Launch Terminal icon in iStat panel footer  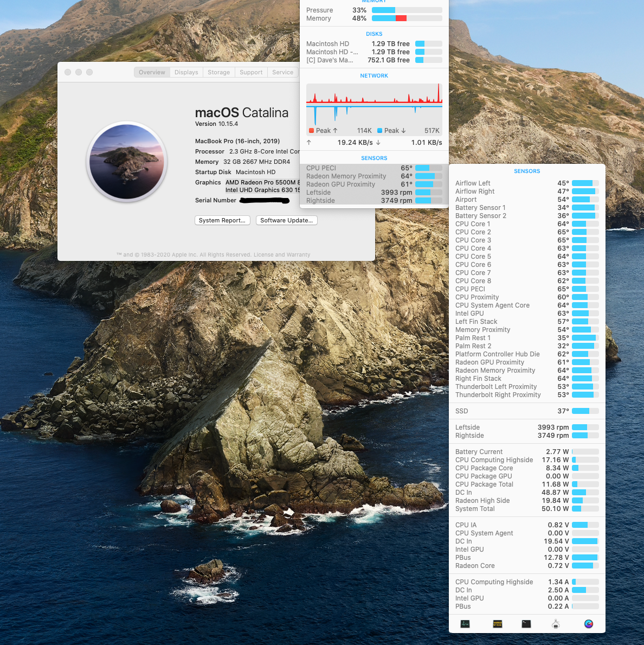(526, 624)
